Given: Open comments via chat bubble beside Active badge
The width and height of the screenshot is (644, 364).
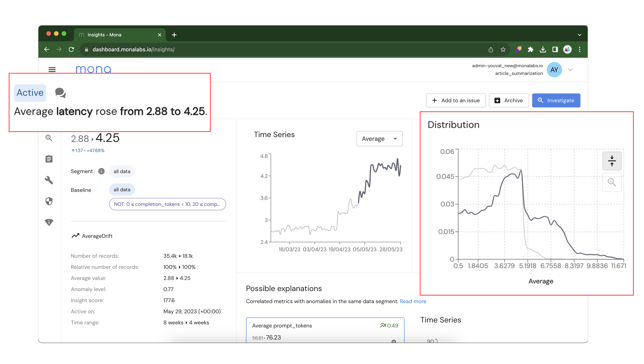Looking at the screenshot, I should (60, 93).
